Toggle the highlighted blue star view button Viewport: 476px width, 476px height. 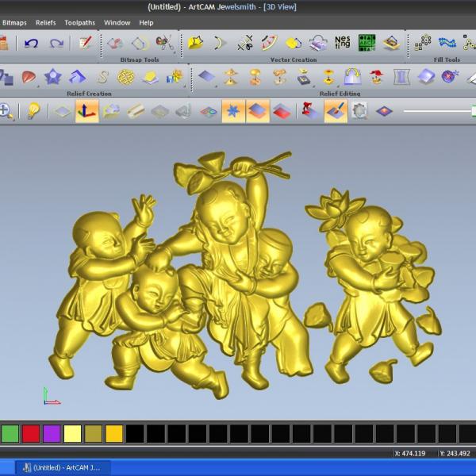233,111
